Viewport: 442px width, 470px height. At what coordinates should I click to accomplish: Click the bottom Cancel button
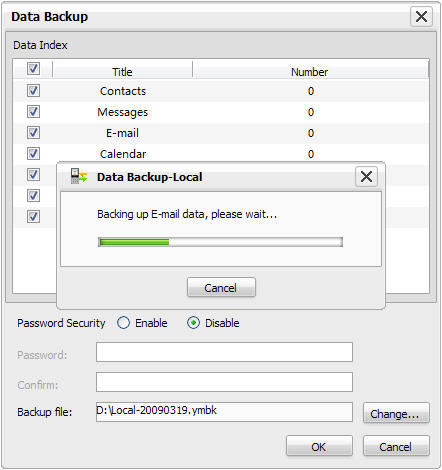click(396, 446)
